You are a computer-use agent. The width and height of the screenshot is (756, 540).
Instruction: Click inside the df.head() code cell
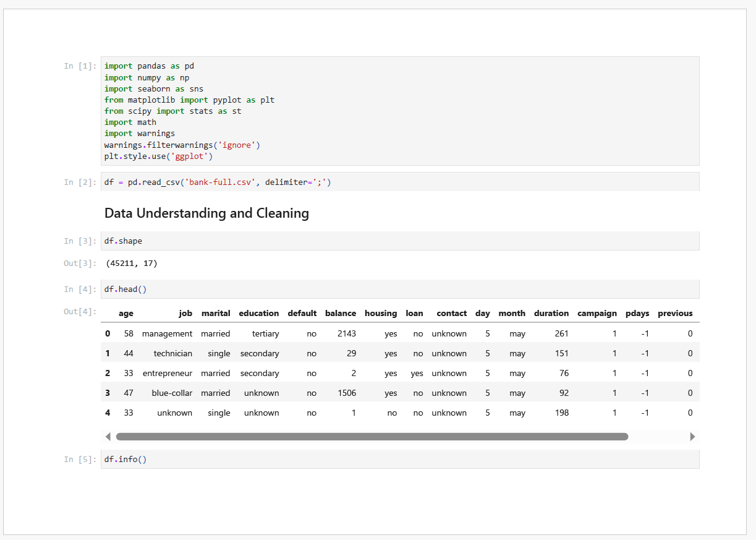399,289
